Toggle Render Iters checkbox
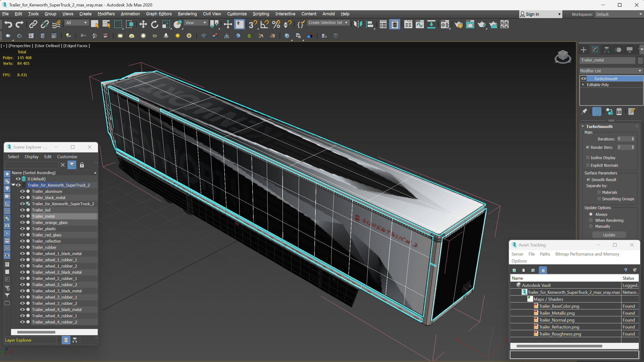The image size is (644, 362). (588, 147)
